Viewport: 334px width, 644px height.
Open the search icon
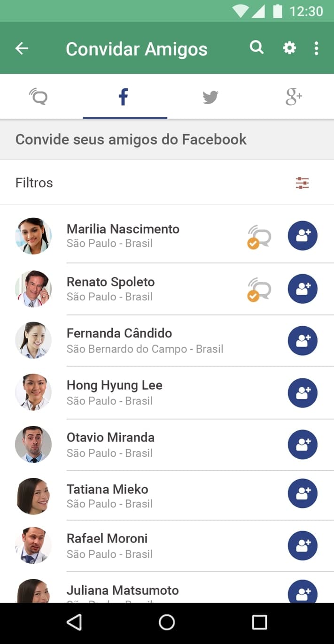[256, 47]
